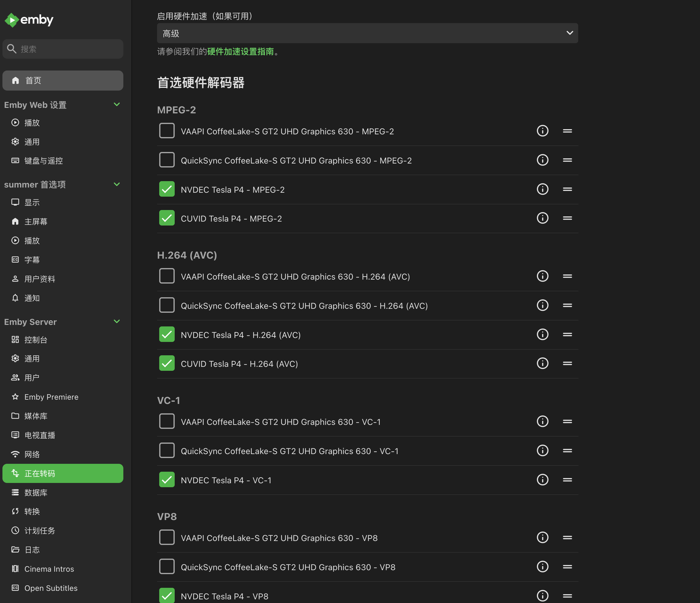Screen dimensions: 700x603
Task: Click reorder handle for QuickSync VC-1 row
Action: coord(567,450)
